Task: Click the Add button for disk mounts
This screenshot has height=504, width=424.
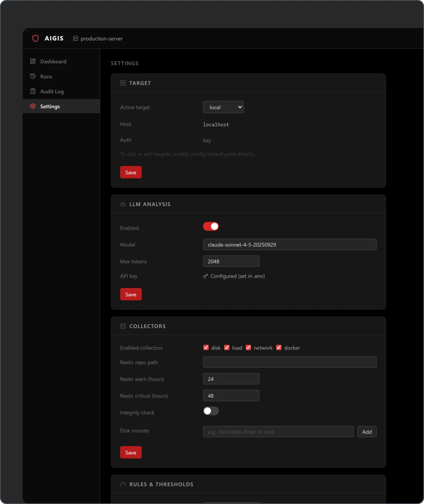Action: click(x=367, y=432)
